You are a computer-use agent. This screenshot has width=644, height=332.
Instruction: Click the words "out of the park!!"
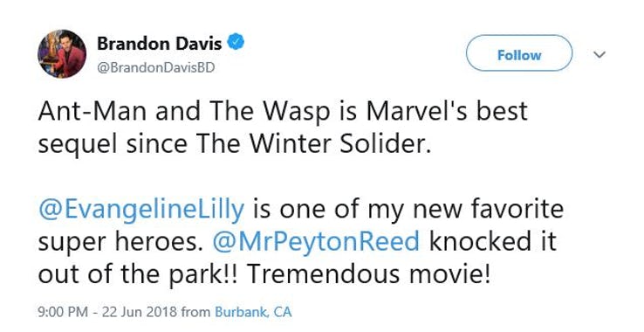[138, 275]
